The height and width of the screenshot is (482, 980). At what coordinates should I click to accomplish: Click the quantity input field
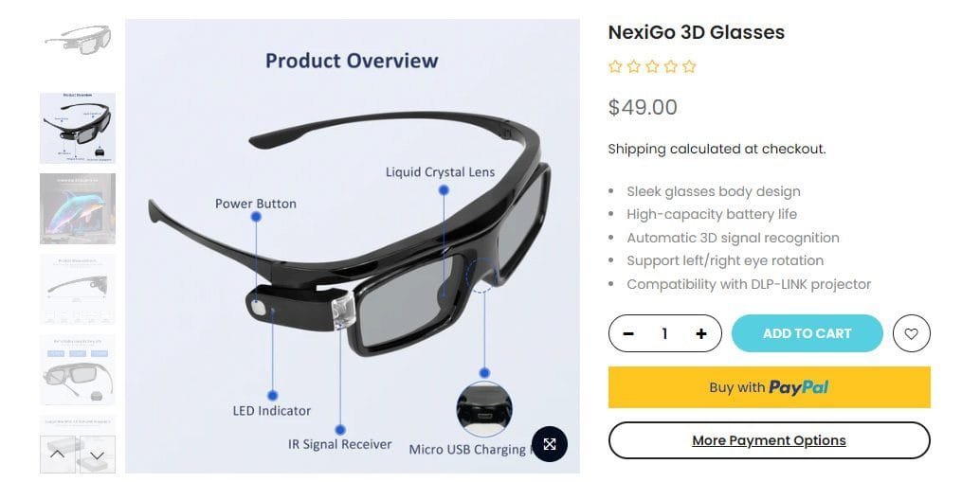665,334
